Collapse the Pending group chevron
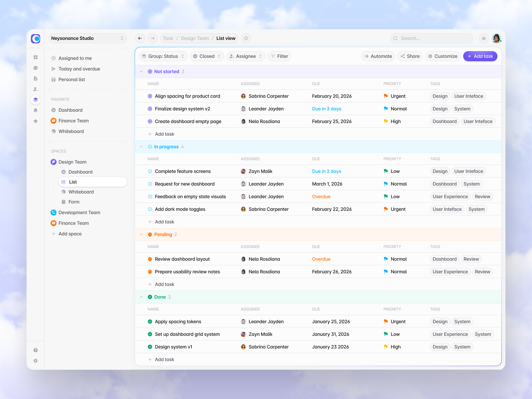Image resolution: width=532 pixels, height=399 pixels. [141, 235]
